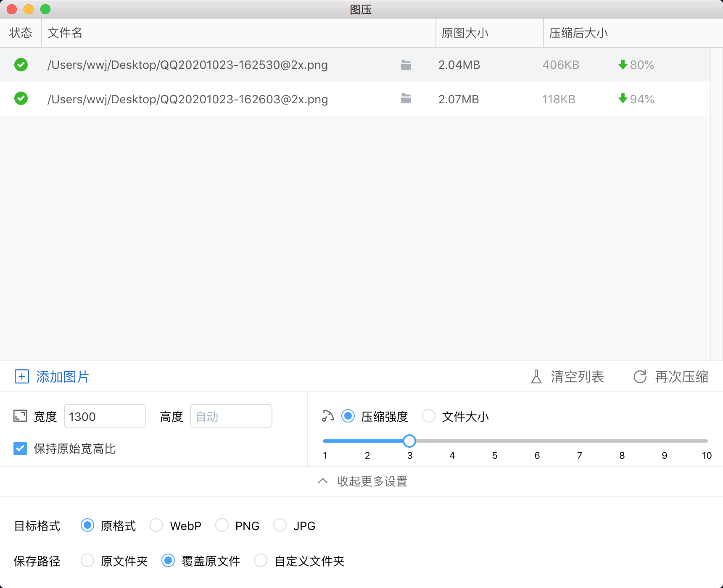Click the clear list broom icon
This screenshot has width=723, height=588.
pos(536,376)
